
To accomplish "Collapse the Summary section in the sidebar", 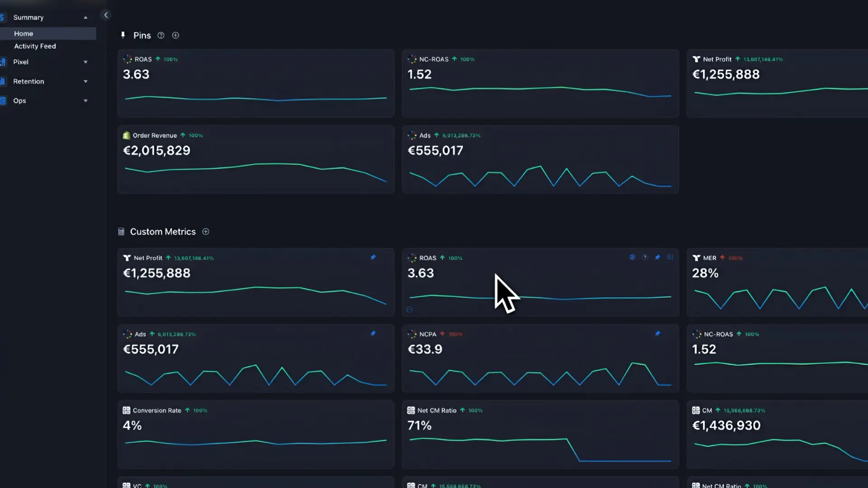I will click(85, 17).
